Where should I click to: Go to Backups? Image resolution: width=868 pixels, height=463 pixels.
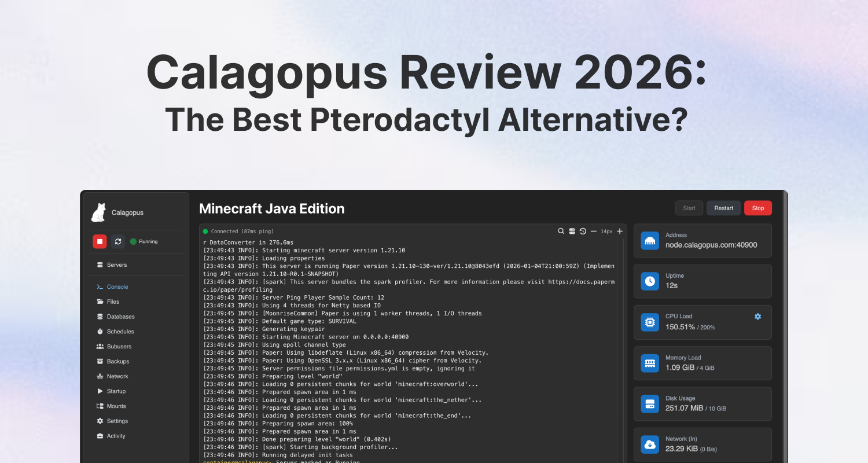(x=113, y=361)
